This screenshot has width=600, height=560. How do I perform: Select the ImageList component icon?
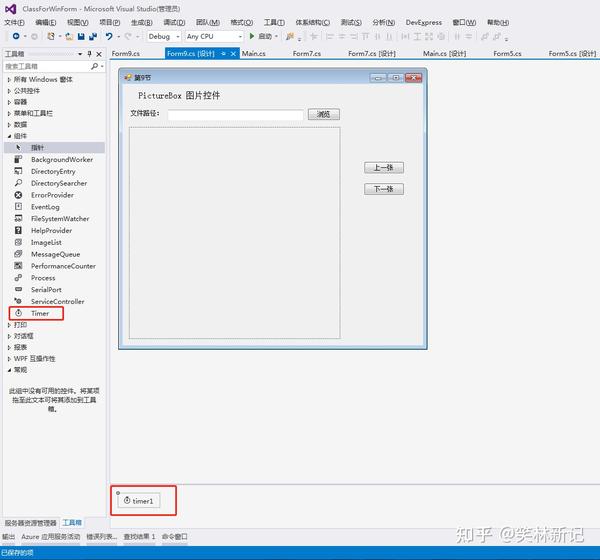[18, 242]
